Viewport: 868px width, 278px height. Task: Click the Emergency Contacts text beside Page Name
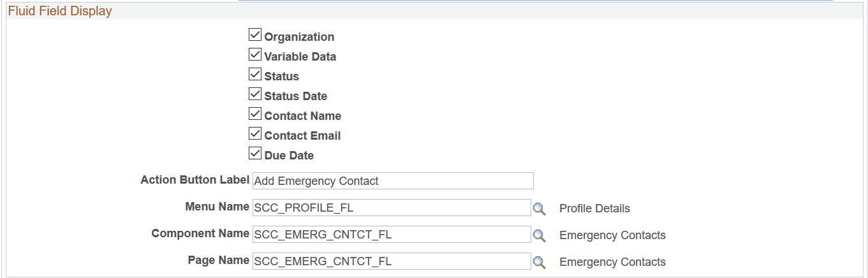point(612,262)
